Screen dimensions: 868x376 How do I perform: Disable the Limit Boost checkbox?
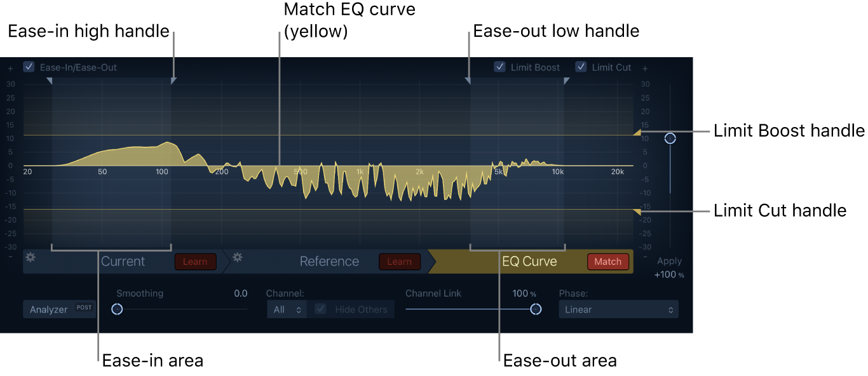coord(499,67)
